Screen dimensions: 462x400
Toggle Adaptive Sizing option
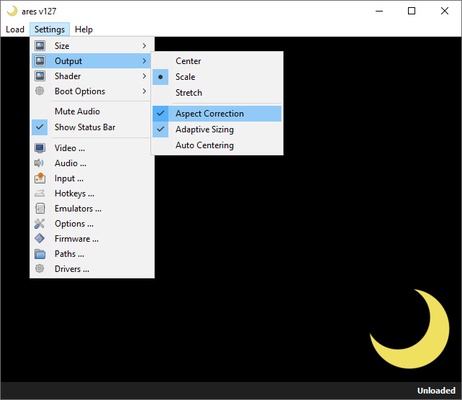pyautogui.click(x=217, y=129)
